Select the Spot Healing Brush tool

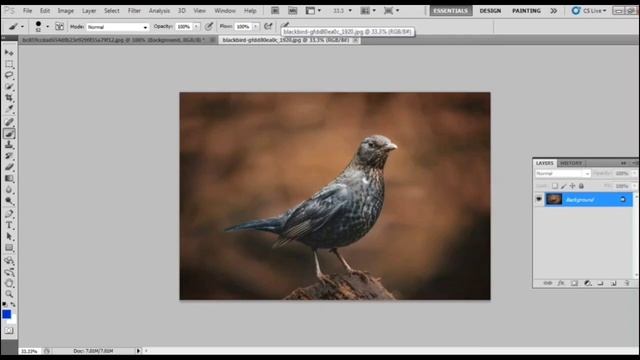[9, 122]
